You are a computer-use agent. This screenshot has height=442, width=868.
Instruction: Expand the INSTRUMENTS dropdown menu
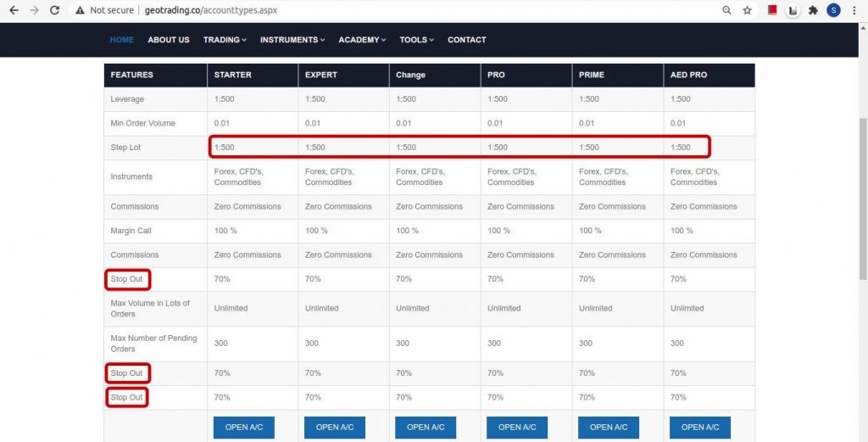click(292, 40)
